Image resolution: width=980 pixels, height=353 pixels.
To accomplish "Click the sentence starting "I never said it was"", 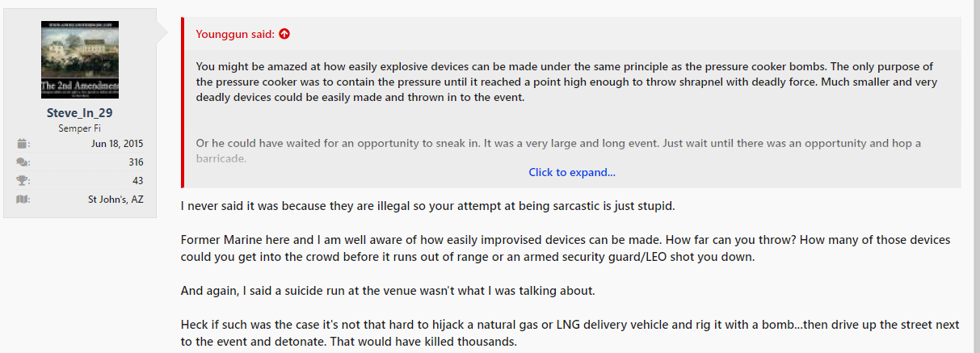I will pos(427,206).
